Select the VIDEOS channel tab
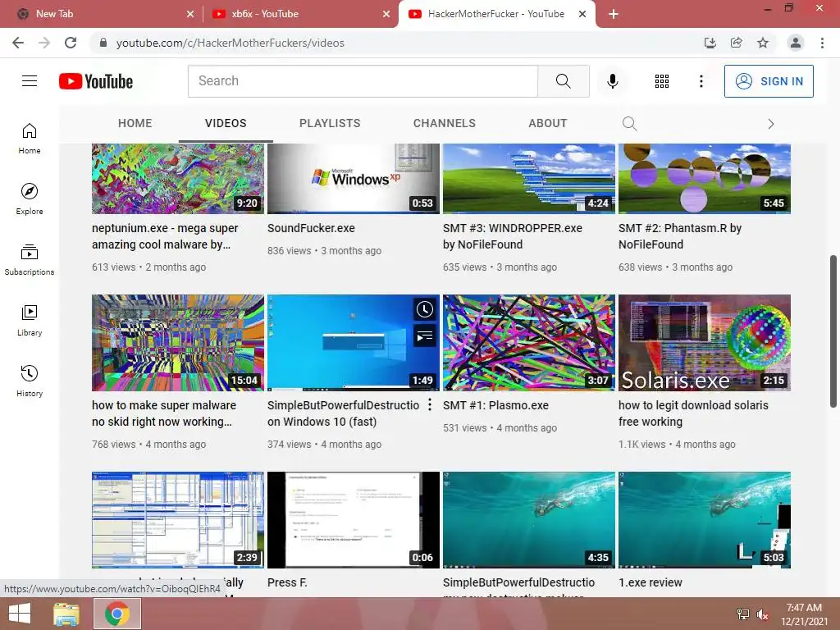 [226, 123]
